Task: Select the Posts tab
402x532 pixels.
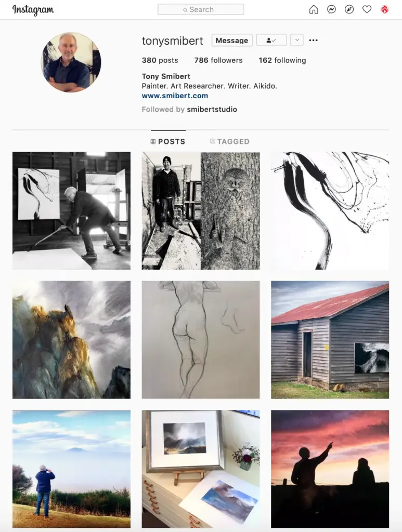Action: 168,141
